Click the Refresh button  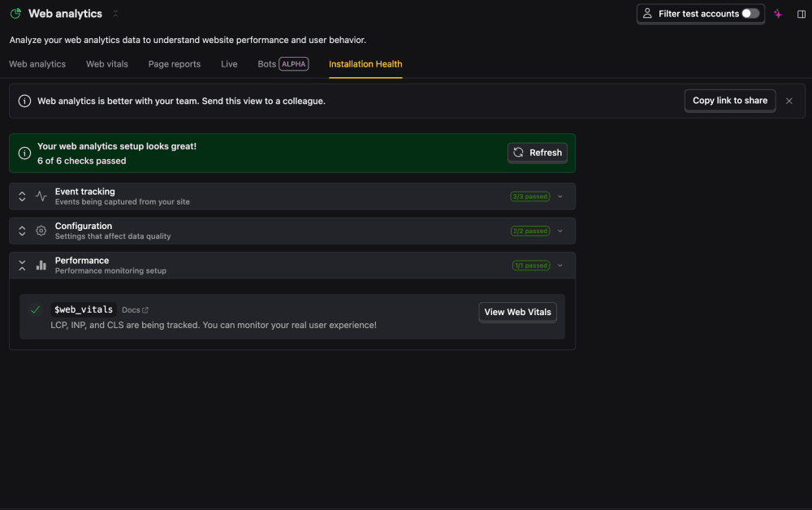click(x=537, y=153)
